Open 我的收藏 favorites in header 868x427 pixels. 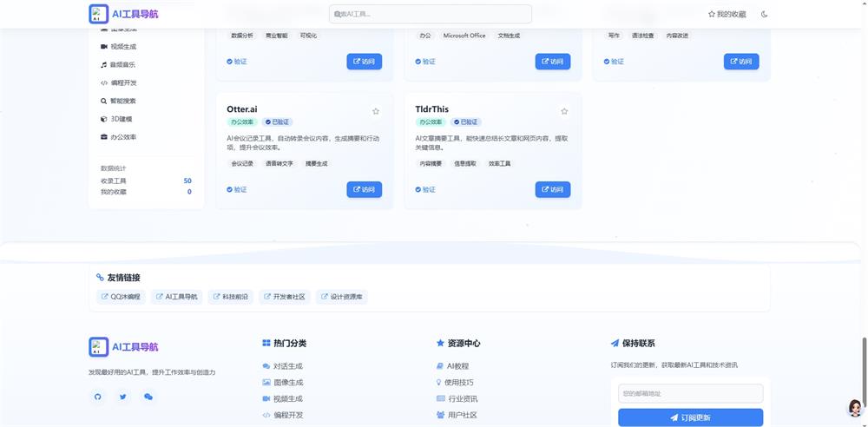[727, 15]
